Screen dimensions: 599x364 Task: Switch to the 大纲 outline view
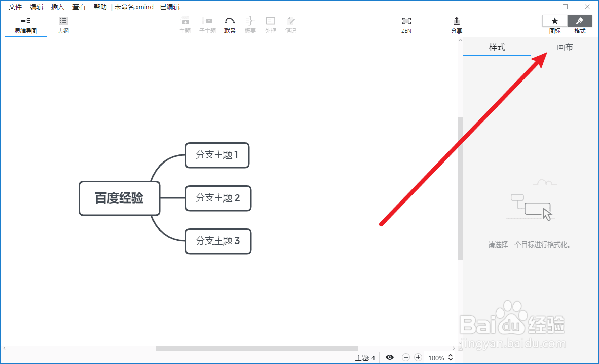(63, 25)
